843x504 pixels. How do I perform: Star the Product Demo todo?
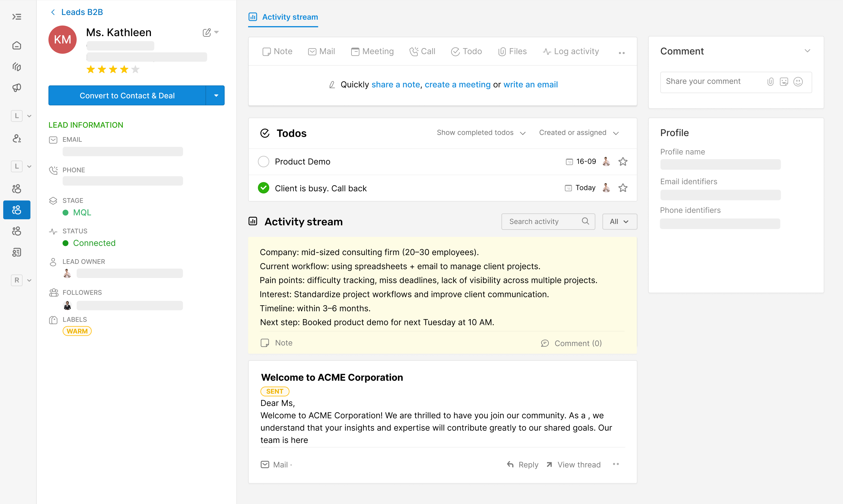pos(622,162)
